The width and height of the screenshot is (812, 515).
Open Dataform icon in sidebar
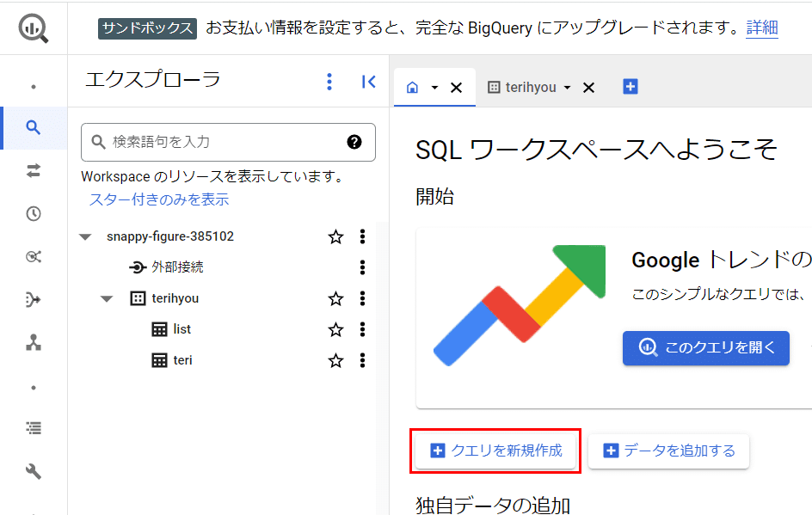coord(34,299)
